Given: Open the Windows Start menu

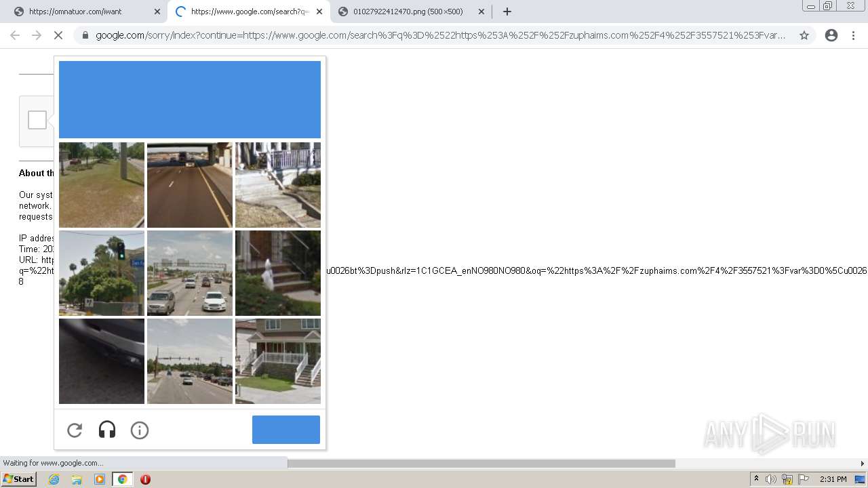Looking at the screenshot, I should pos(18,479).
